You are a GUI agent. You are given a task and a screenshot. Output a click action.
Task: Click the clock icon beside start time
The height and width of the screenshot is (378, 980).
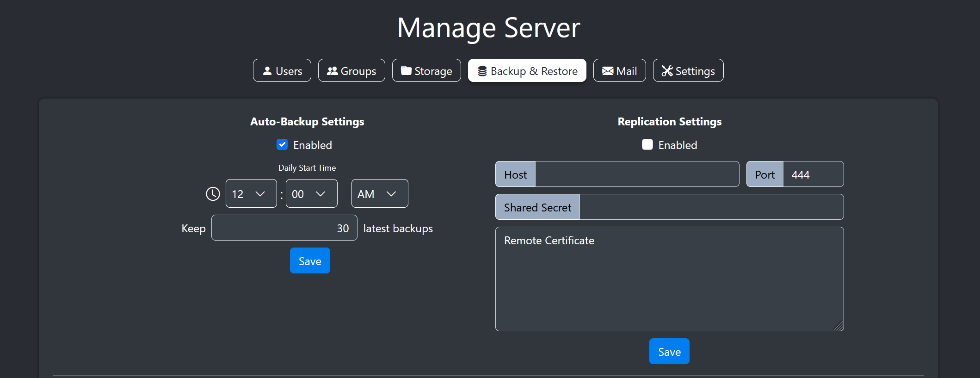213,193
